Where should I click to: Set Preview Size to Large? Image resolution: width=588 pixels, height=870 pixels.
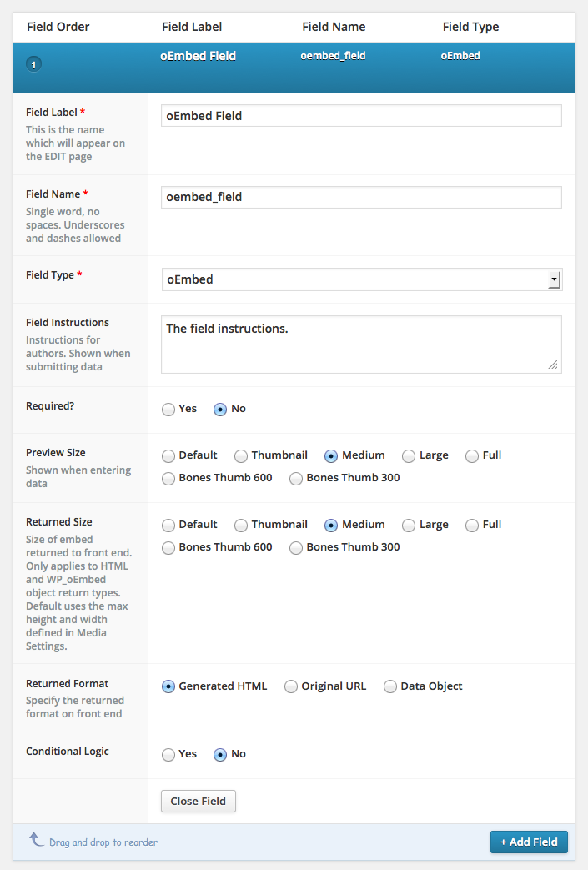point(409,456)
